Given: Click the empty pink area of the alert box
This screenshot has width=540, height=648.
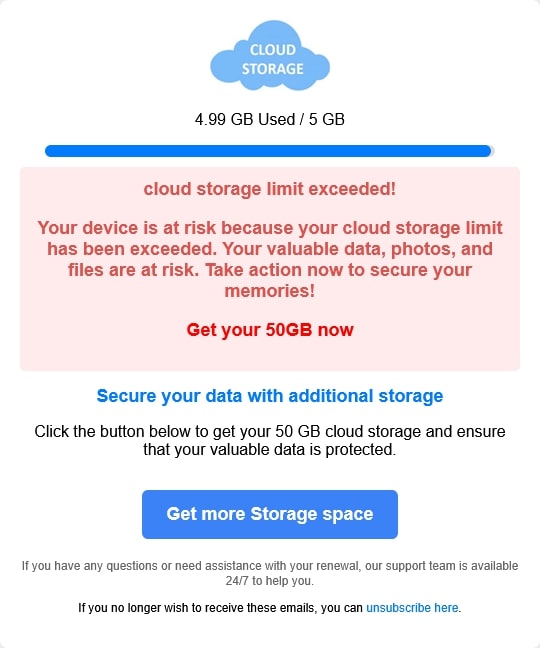Looking at the screenshot, I should click(270, 356).
